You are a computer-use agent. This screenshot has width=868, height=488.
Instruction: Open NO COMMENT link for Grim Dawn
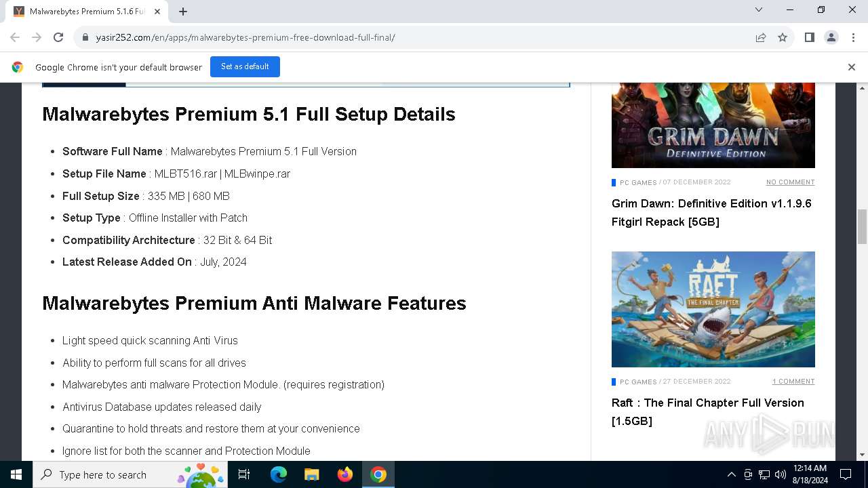[790, 182]
